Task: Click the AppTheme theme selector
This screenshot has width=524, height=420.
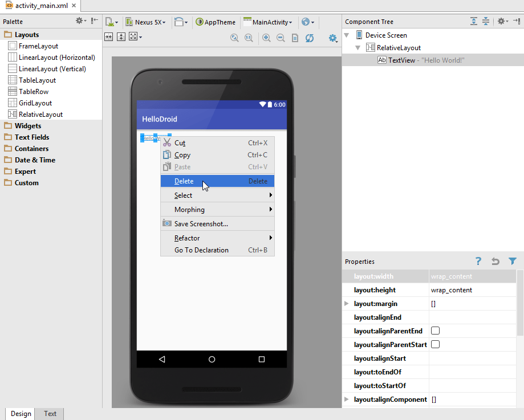Action: tap(216, 22)
